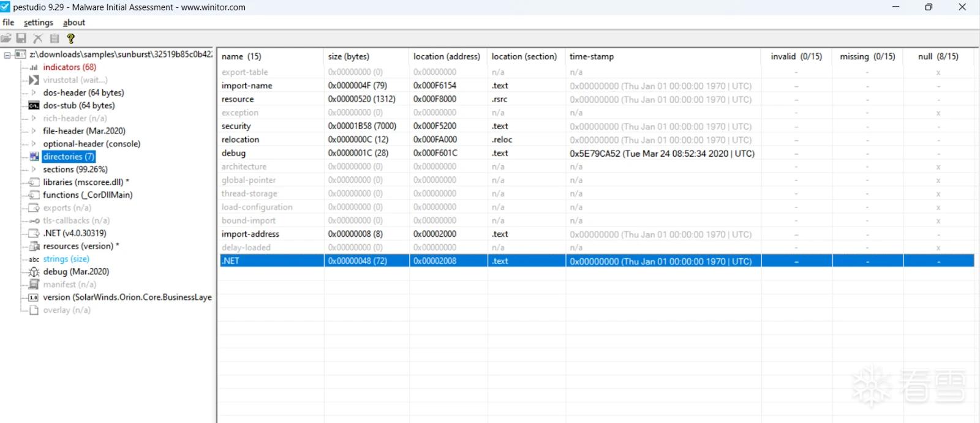Click the dos-stub console icon
The height and width of the screenshot is (423, 980).
coord(34,106)
